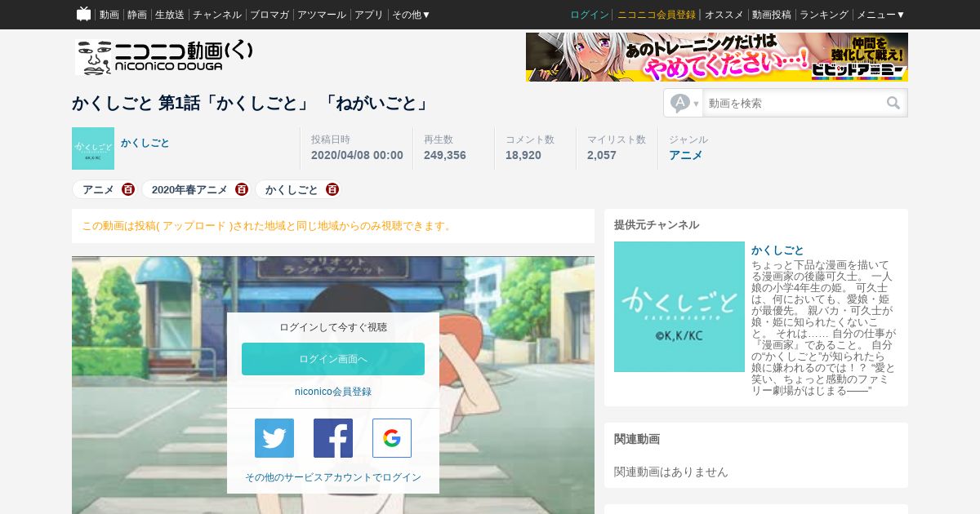This screenshot has width=980, height=514.
Task: Expand the その他 dropdown menu
Action: point(411,15)
